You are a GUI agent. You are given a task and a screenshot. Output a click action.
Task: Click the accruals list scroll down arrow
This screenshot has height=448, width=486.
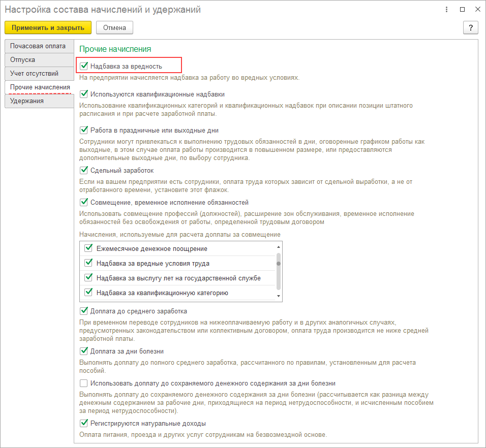(279, 296)
